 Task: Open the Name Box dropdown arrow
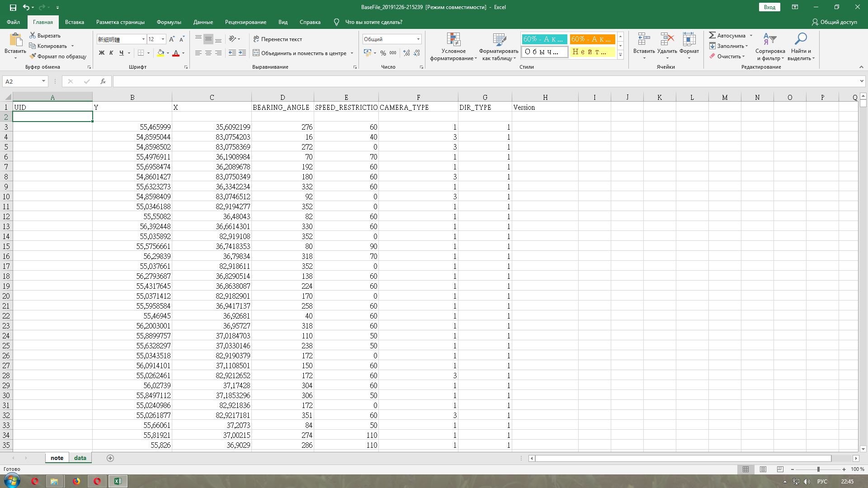click(43, 81)
